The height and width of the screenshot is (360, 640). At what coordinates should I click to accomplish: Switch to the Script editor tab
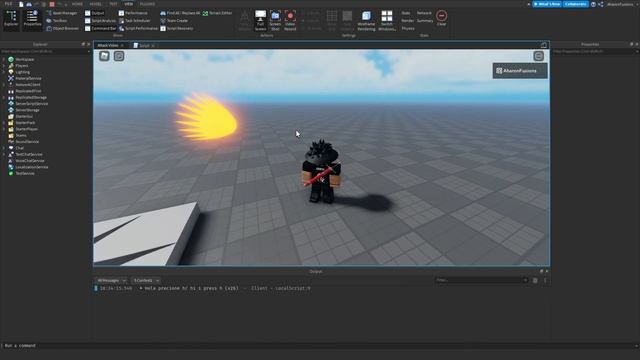[144, 46]
